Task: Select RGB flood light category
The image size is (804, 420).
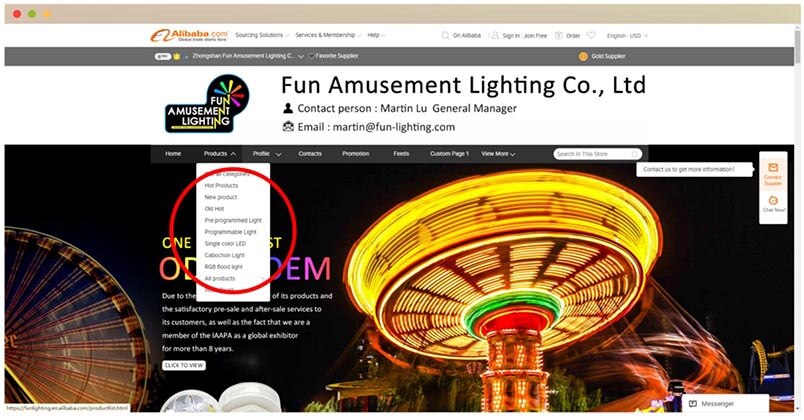Action: point(223,267)
